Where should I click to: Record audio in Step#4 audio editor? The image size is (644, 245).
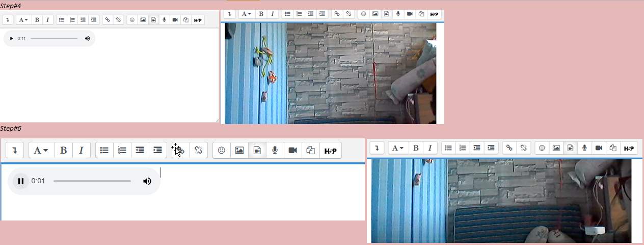click(164, 20)
